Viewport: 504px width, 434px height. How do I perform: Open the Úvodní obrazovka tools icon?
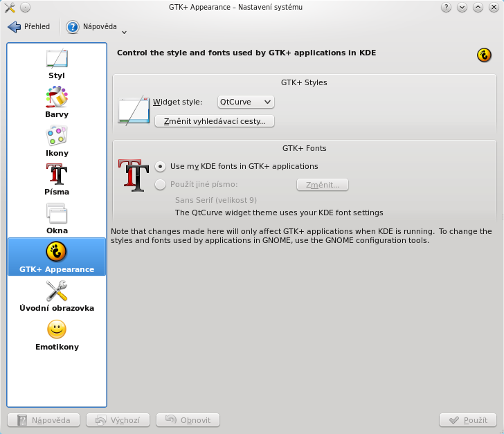57,296
